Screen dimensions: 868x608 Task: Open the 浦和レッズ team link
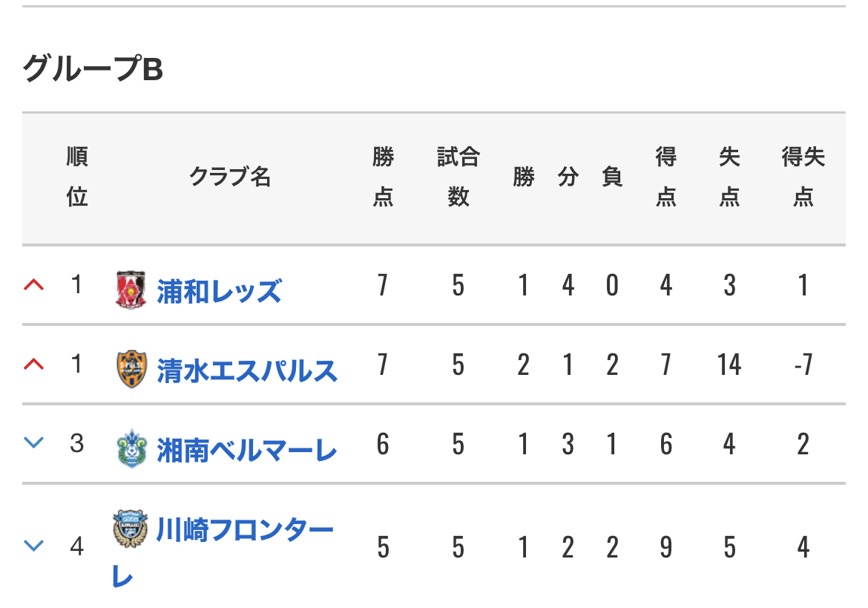[219, 291]
